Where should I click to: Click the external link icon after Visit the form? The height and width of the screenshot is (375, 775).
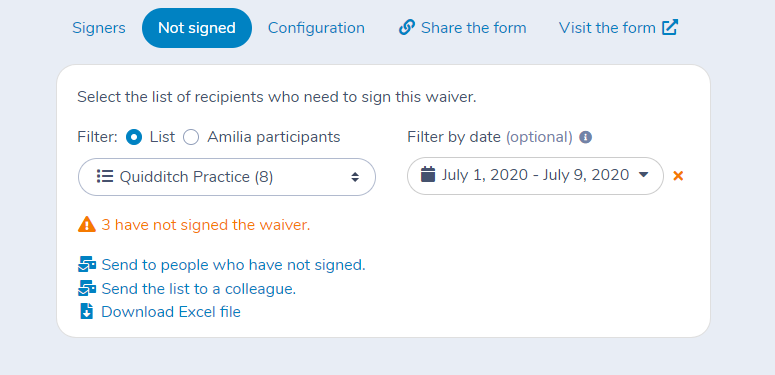pos(670,27)
